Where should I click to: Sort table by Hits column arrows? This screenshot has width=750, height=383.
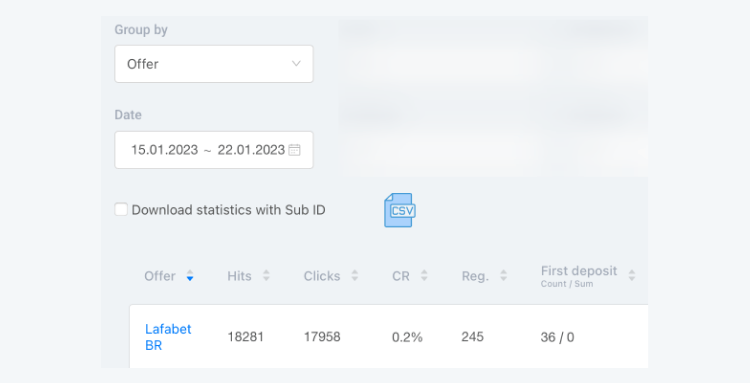[x=266, y=275]
